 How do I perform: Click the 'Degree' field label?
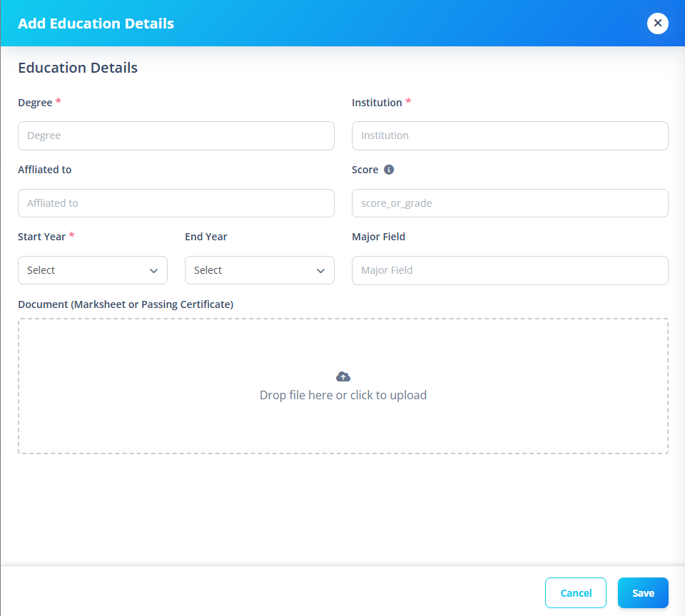(35, 103)
